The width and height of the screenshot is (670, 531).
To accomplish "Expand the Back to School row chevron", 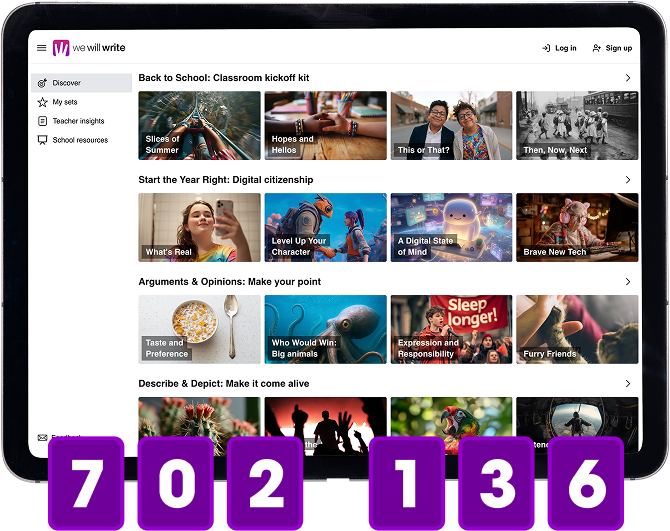I will tap(628, 78).
